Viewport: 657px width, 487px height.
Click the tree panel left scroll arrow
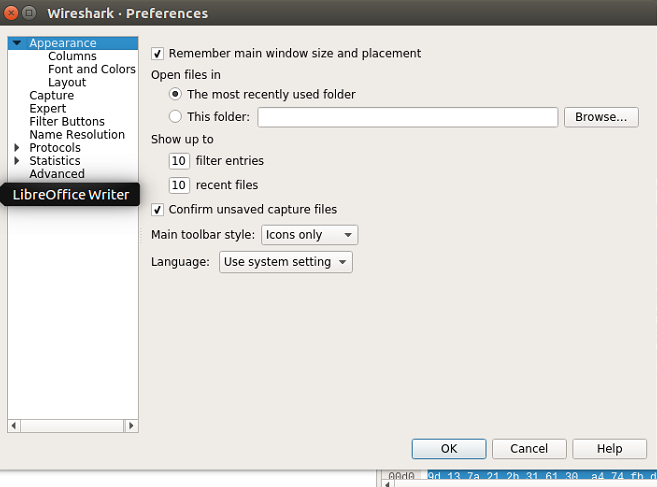14,426
